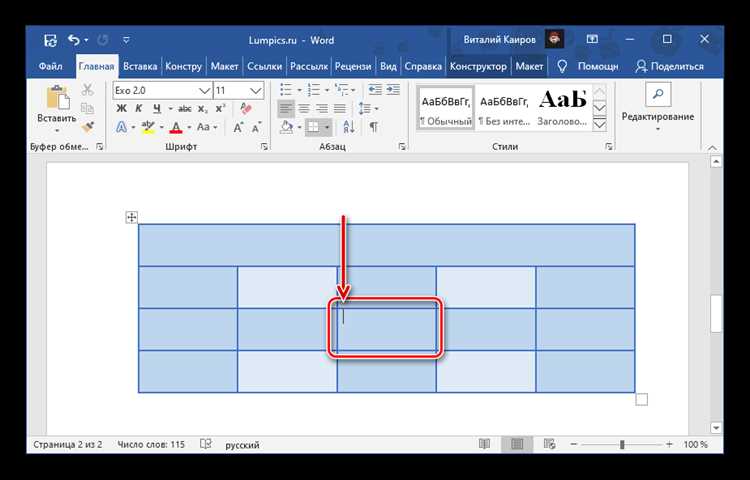The image size is (750, 480).
Task: Open the Справка tab
Action: [x=423, y=66]
